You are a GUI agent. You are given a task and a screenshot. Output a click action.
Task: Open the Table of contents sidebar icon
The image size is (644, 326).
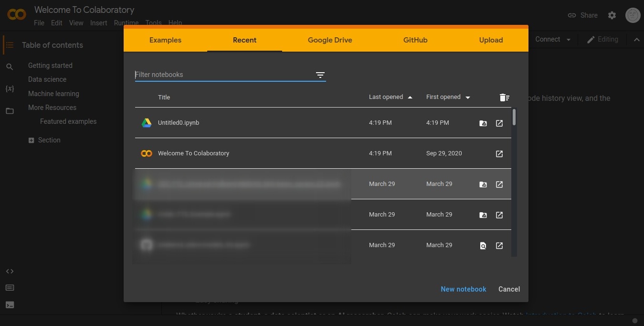10,45
